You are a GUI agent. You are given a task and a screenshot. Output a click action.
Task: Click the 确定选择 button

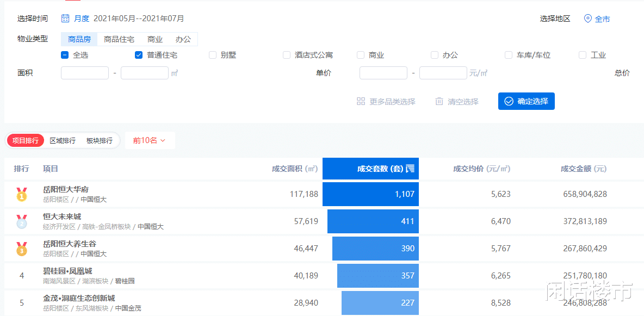click(x=526, y=102)
